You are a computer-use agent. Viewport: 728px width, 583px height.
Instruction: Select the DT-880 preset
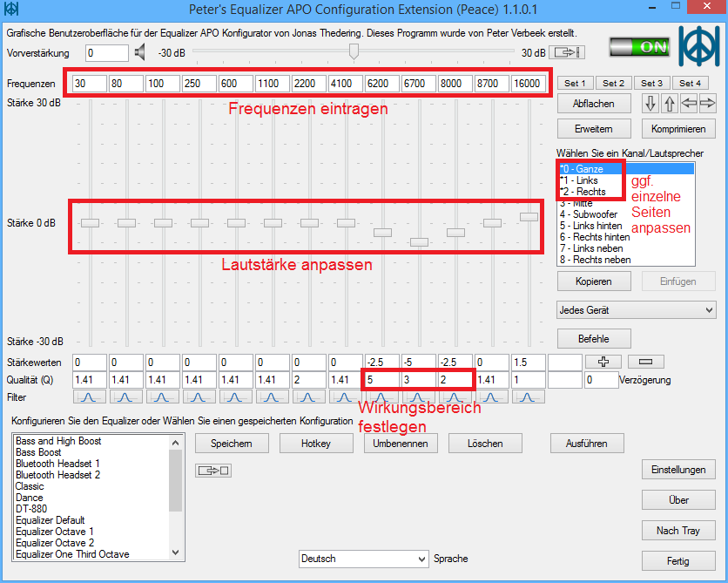click(92, 509)
